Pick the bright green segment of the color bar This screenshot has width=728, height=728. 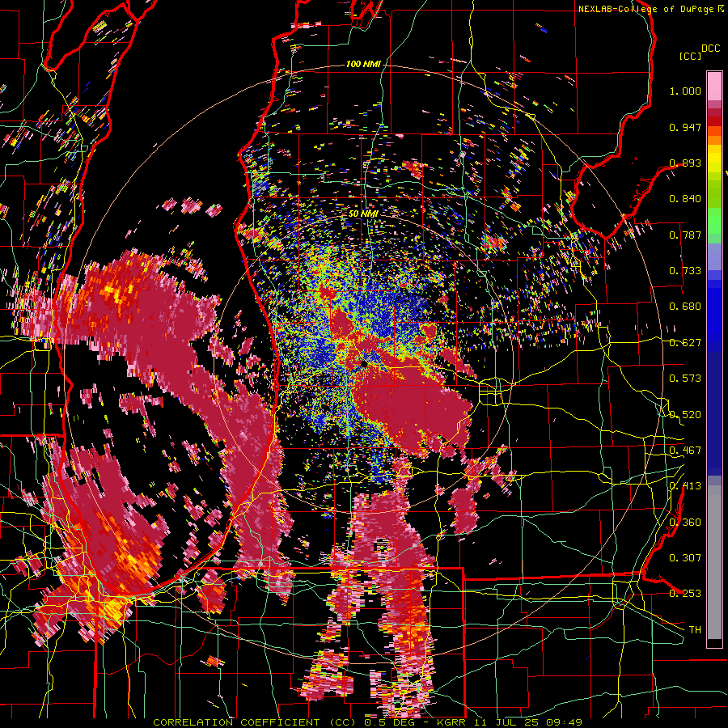(714, 221)
